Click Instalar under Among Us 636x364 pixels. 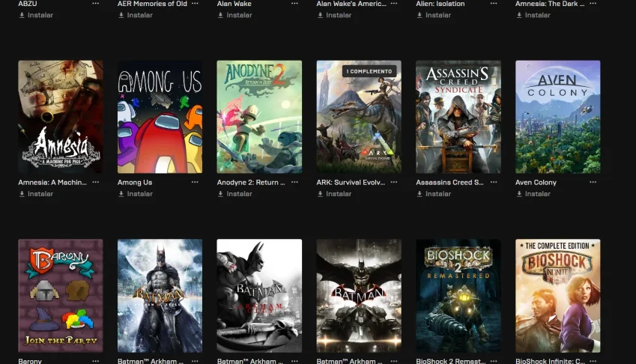(136, 194)
